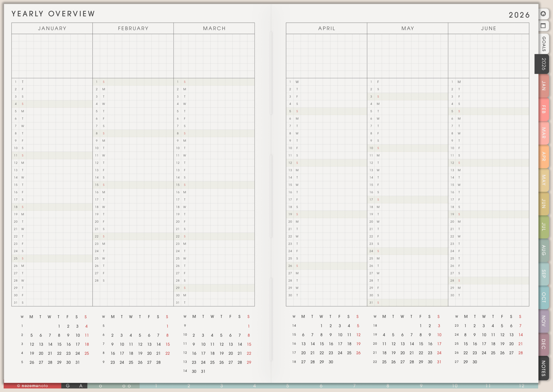Image resolution: width=553 pixels, height=392 pixels.
Task: Click the single circle icon in bottom bar
Action: (x=100, y=386)
